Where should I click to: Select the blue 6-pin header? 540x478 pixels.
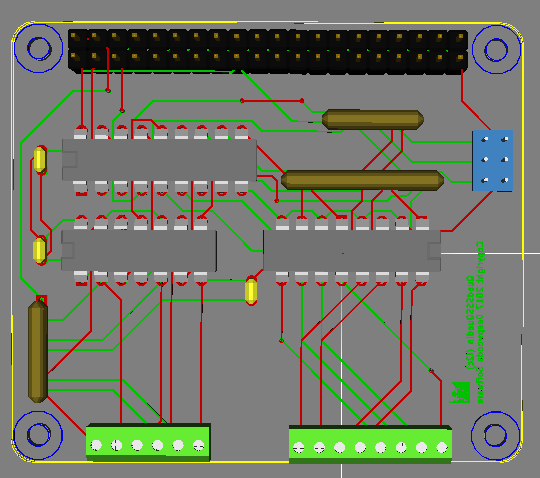point(493,160)
